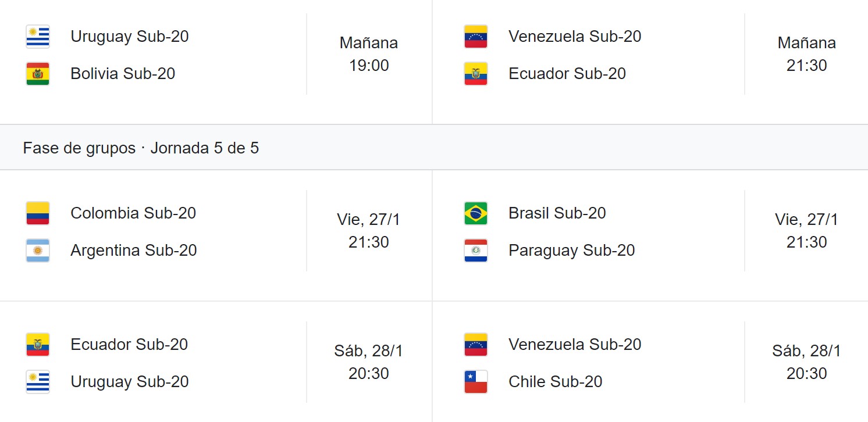The width and height of the screenshot is (868, 422).
Task: Open Paraguay Sub-20 team name
Action: (572, 250)
